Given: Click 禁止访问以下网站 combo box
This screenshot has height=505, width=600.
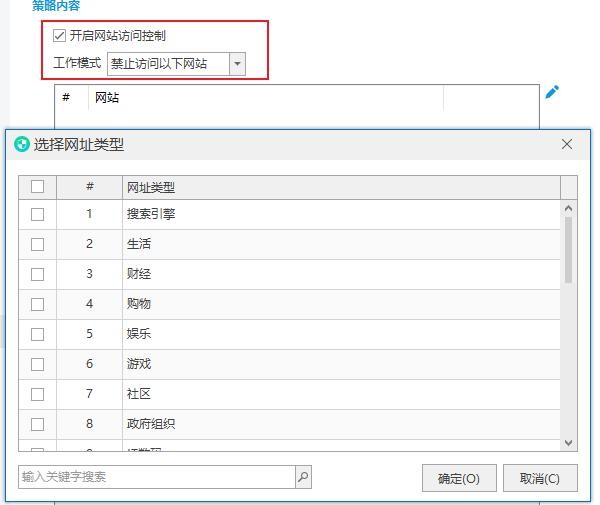Looking at the screenshot, I should 168,64.
